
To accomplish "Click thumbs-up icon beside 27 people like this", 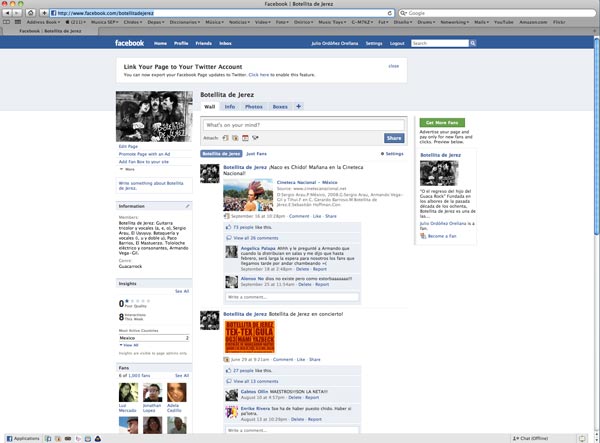I will point(228,370).
